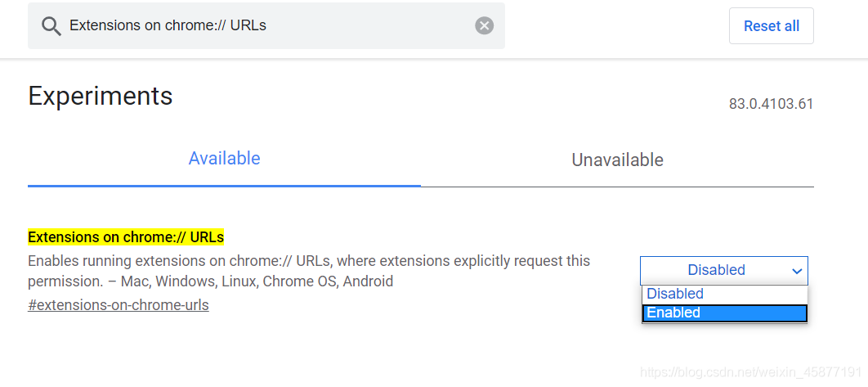This screenshot has height=387, width=868.
Task: Click the highlighted Extensions on chrome:// URLs title
Action: pyautogui.click(x=126, y=237)
